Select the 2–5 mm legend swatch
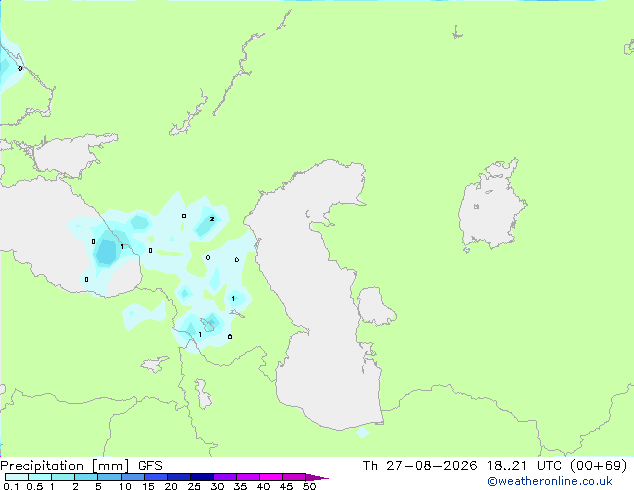Screen dimensions: 634x490 (86, 477)
